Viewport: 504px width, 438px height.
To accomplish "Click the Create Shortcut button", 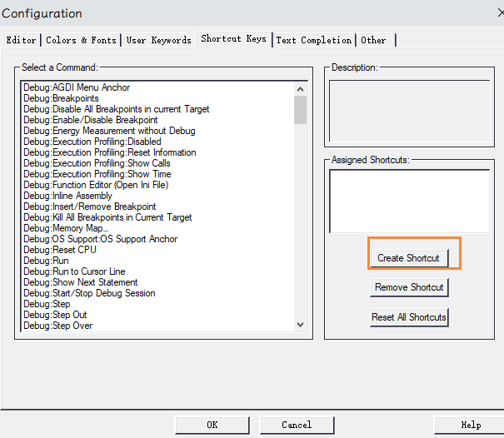I will (408, 258).
